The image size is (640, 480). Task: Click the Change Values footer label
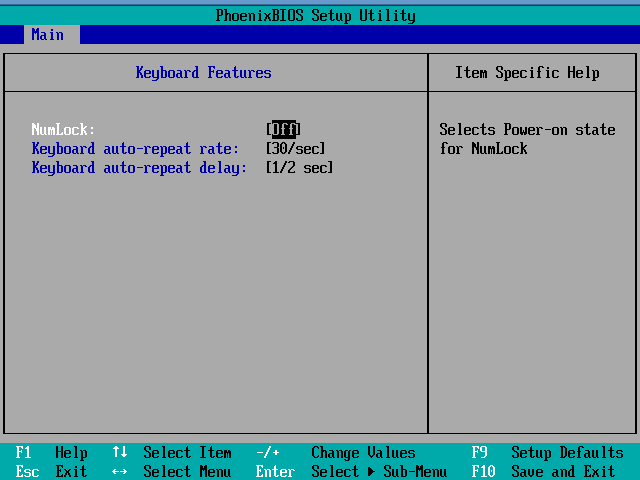tap(363, 453)
